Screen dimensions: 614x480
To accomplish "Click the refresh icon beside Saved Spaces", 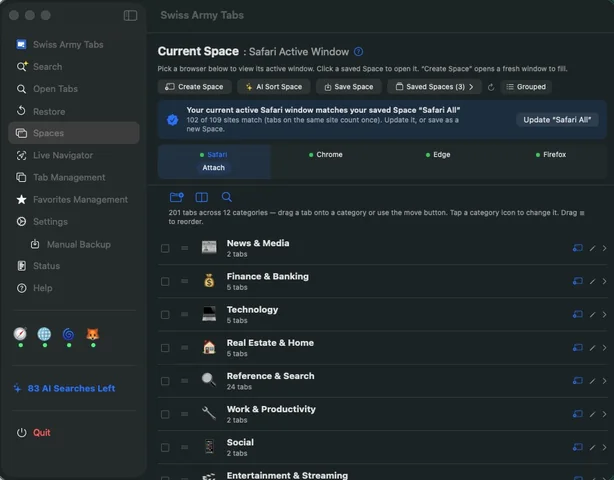I will (x=491, y=87).
